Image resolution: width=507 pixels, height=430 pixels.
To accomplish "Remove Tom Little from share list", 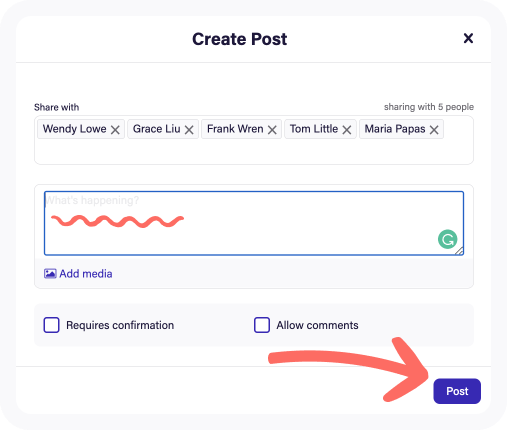I will point(347,130).
